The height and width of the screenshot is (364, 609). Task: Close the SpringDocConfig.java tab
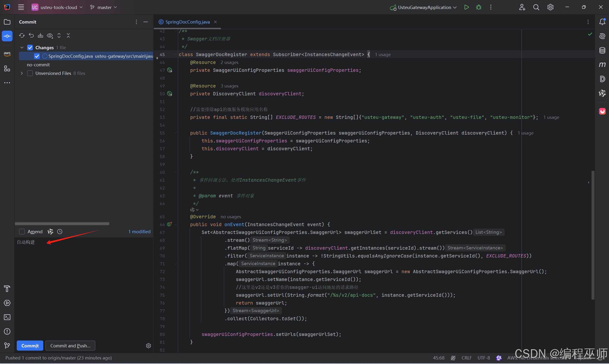click(215, 22)
